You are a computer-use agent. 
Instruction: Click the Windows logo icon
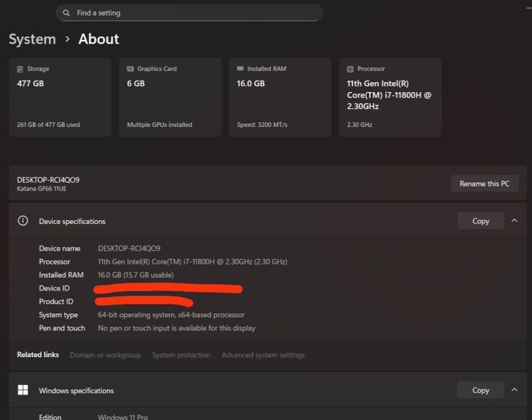[x=22, y=390]
